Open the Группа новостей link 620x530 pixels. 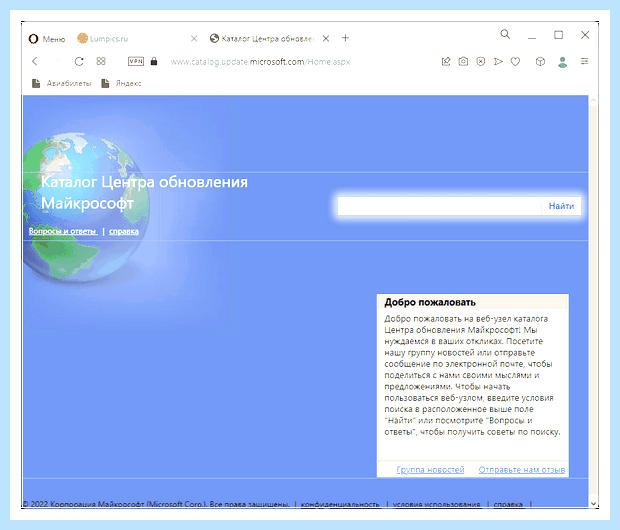[x=430, y=469]
